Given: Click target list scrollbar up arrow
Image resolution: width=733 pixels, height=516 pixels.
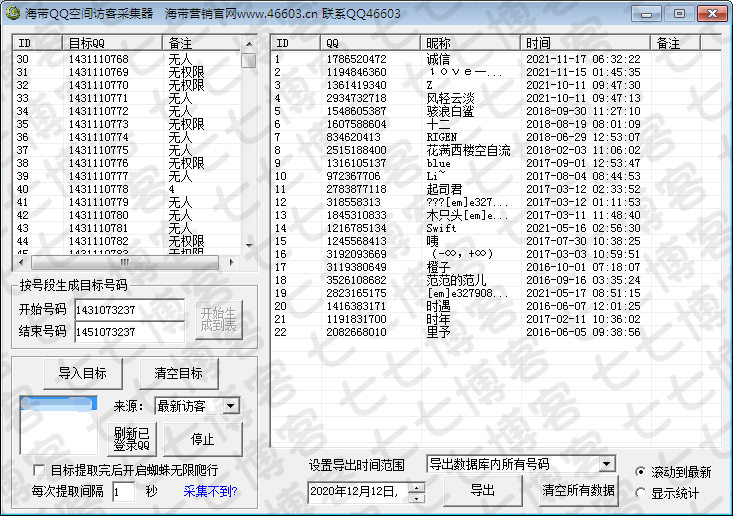Looking at the screenshot, I should tap(249, 44).
